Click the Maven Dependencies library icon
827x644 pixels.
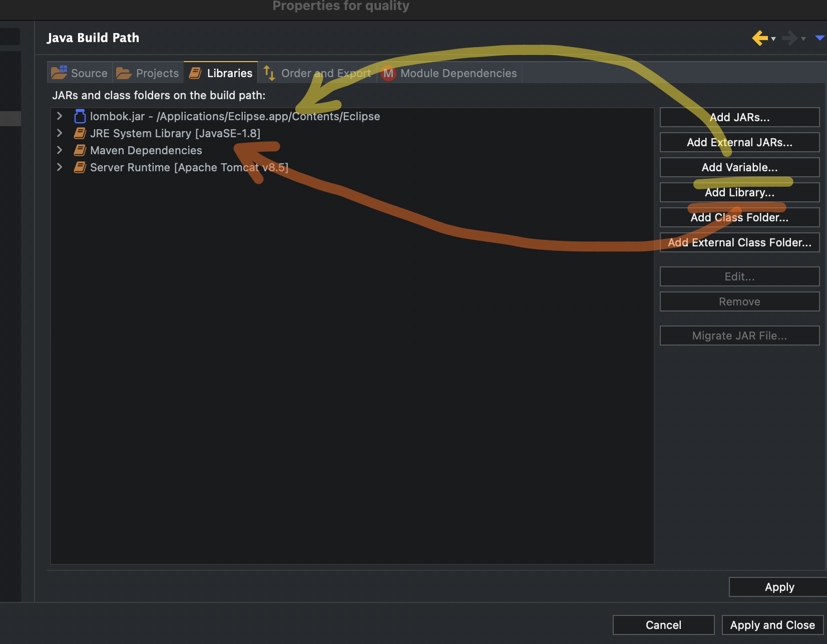(80, 150)
